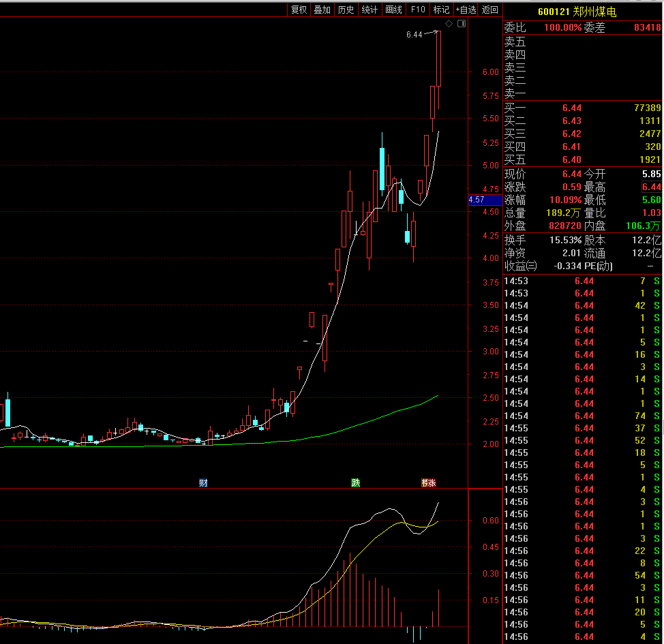Click the 2.00 price axis label
The width and height of the screenshot is (664, 644).
pyautogui.click(x=491, y=444)
